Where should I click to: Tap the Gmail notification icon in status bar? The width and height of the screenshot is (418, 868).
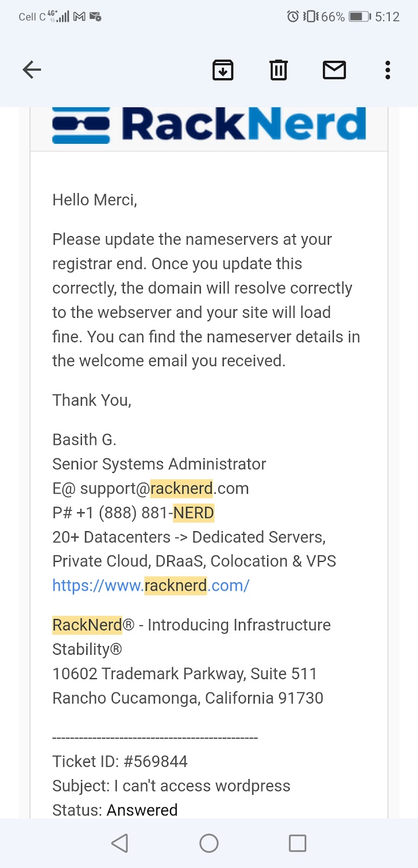(79, 17)
